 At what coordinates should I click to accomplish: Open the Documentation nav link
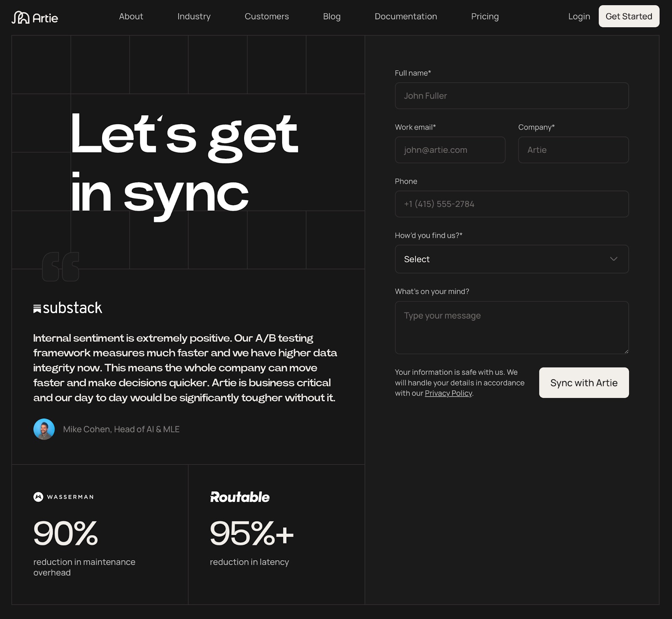click(x=406, y=16)
